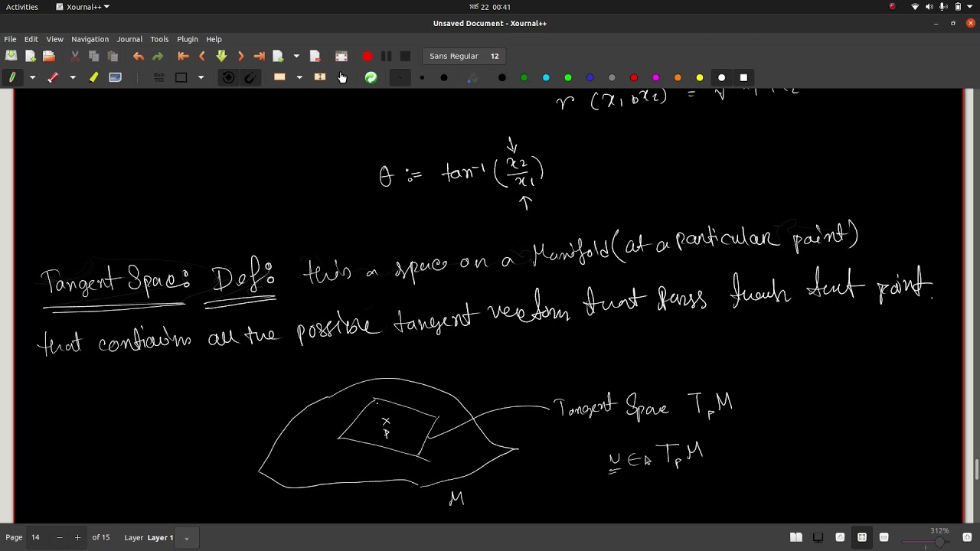This screenshot has height=551, width=980.
Task: Open the Layer 1 selector dropdown
Action: coord(186,537)
